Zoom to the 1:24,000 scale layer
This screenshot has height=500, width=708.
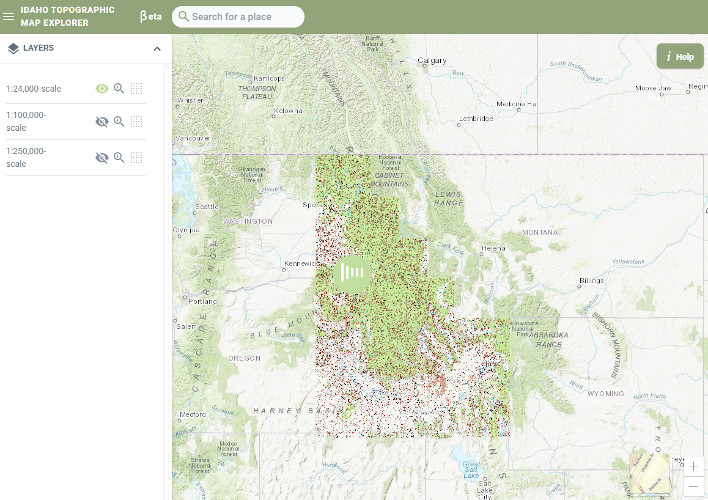pos(119,88)
